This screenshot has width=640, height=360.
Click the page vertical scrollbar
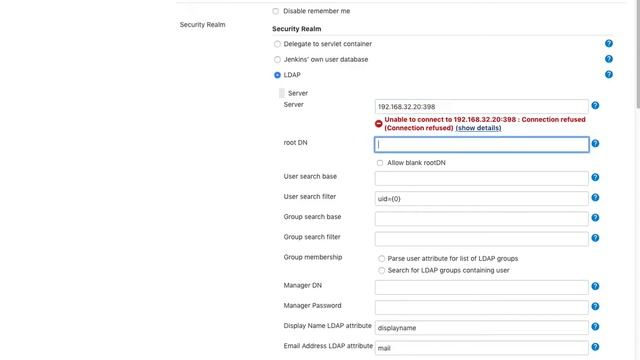coord(638,54)
